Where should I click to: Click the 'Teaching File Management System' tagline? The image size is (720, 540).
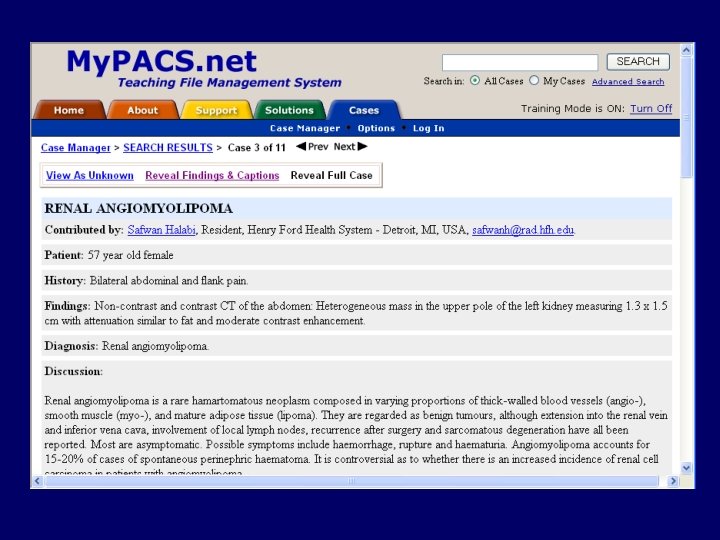(x=229, y=83)
